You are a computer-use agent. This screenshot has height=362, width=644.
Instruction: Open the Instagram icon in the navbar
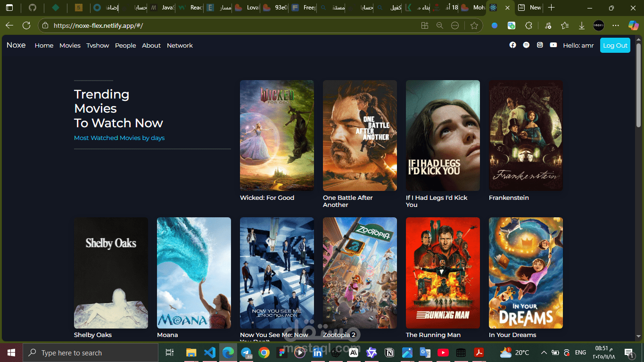pos(540,45)
